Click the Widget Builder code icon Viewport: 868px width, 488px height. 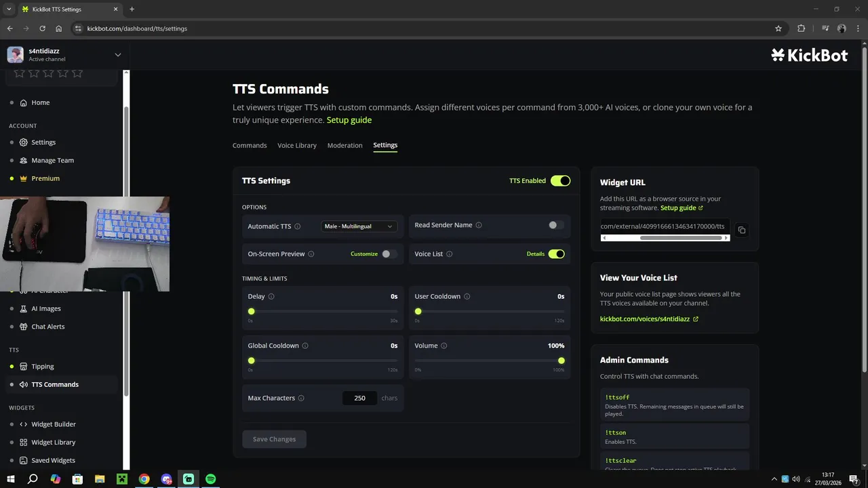pyautogui.click(x=24, y=424)
